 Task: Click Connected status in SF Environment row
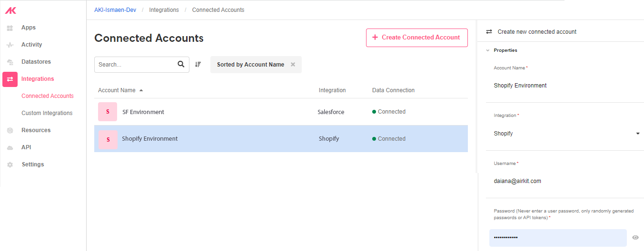pos(389,112)
